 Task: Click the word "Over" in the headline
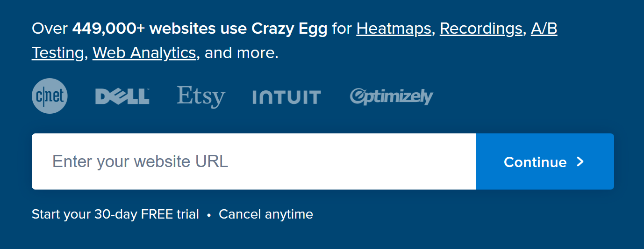50,29
